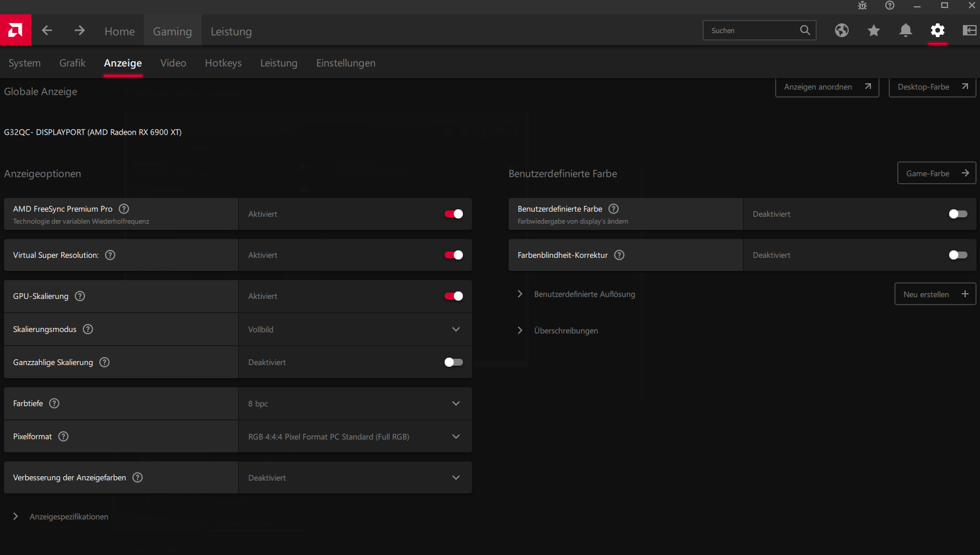
Task: Open Einstellungen sub-tab
Action: point(346,63)
